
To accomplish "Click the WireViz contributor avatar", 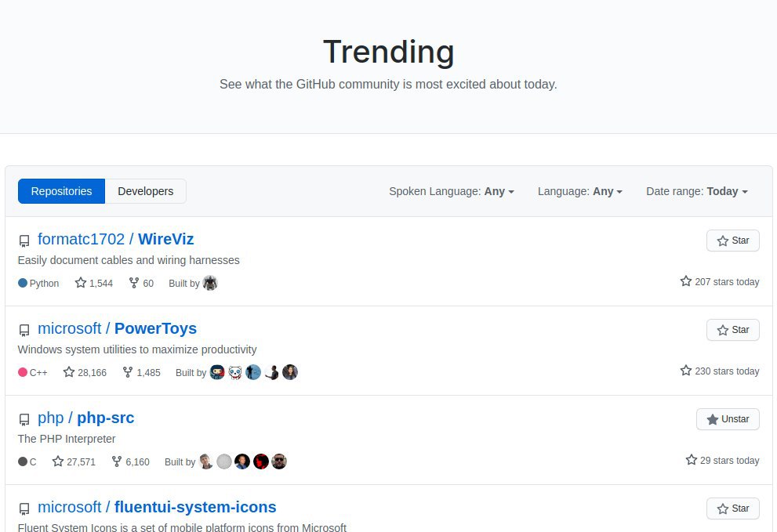I will 210,283.
